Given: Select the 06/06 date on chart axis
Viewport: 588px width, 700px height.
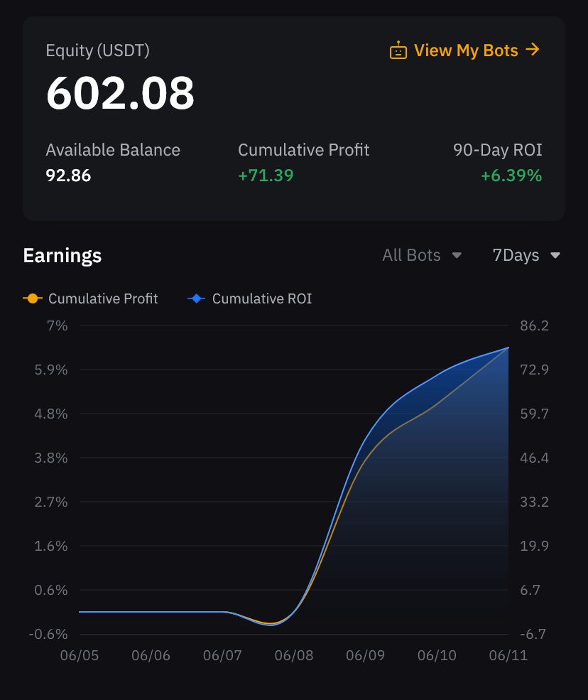Looking at the screenshot, I should point(151,655).
